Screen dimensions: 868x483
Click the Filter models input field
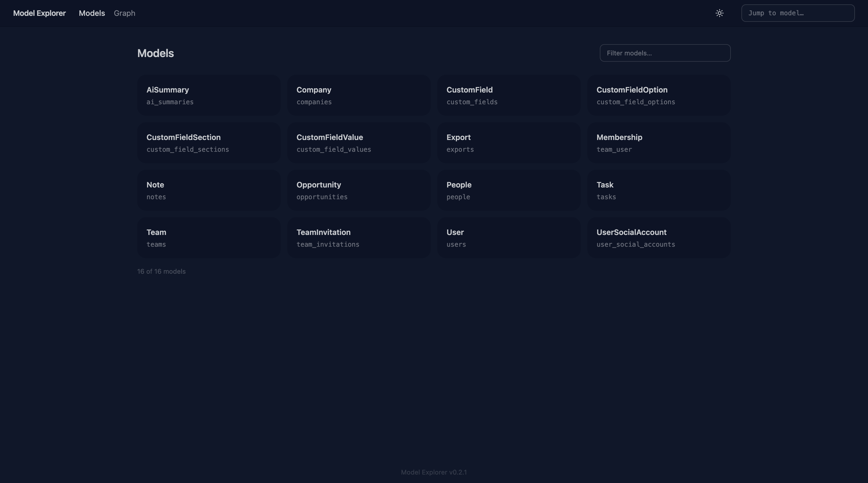tap(665, 53)
